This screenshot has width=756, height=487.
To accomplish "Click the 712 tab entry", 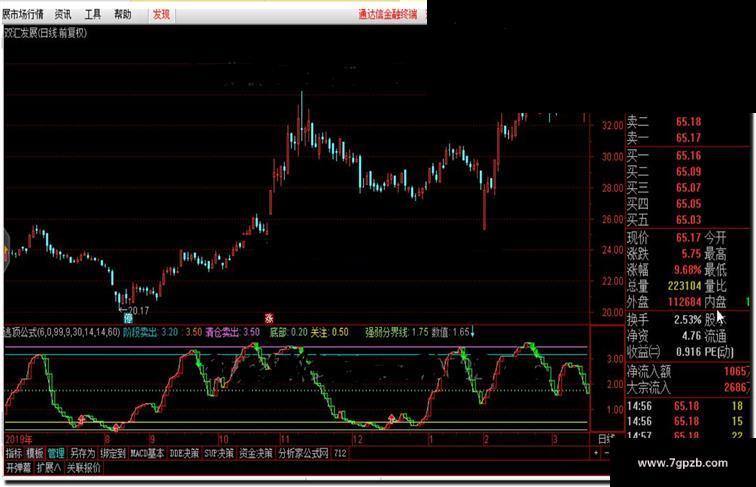I will (340, 453).
